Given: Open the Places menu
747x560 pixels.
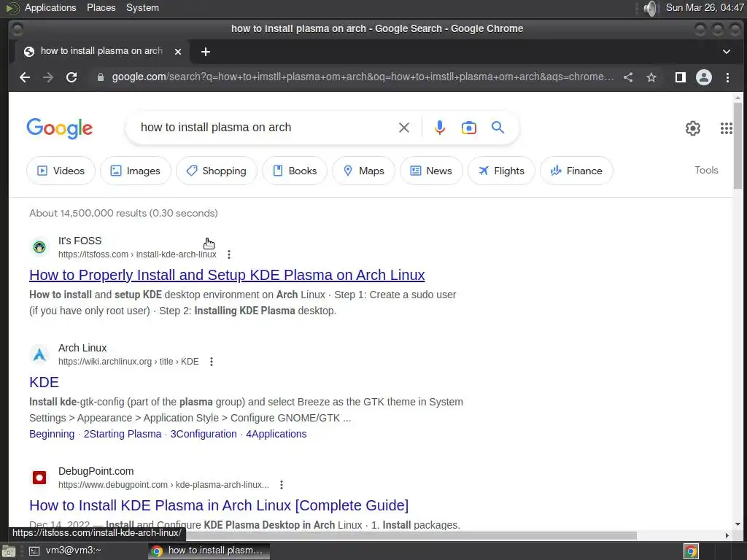Looking at the screenshot, I should point(101,7).
